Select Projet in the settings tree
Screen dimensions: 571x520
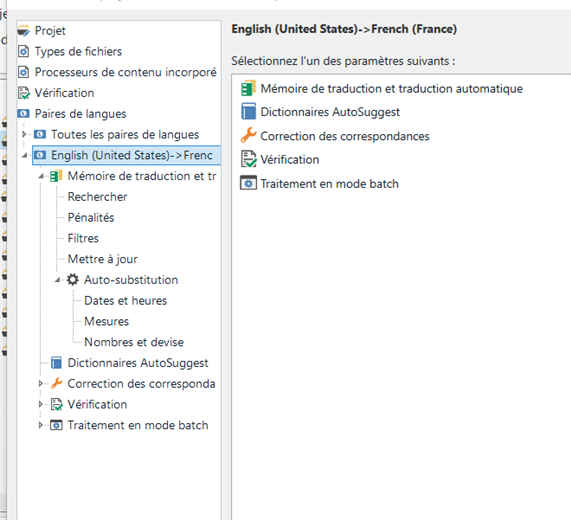click(50, 31)
